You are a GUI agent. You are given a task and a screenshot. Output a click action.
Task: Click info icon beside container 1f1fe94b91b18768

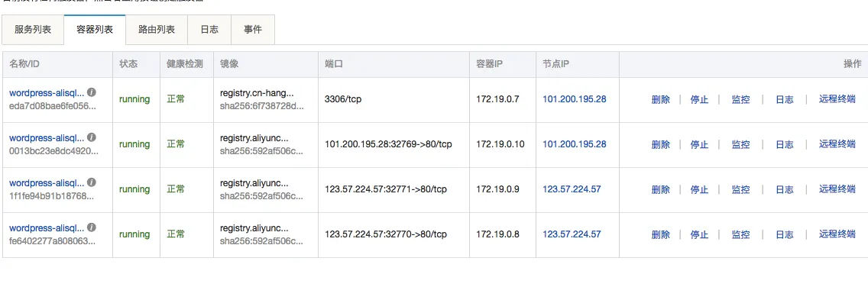point(92,182)
